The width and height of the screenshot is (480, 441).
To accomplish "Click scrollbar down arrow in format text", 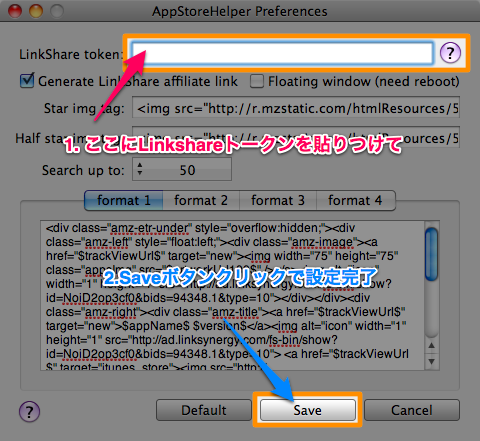I will (x=431, y=361).
